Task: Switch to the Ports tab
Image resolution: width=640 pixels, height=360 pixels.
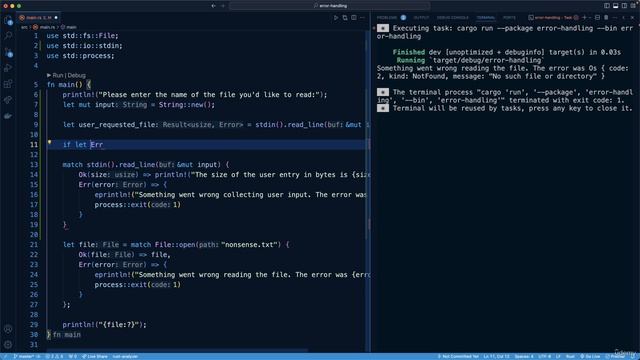Action: (509, 18)
